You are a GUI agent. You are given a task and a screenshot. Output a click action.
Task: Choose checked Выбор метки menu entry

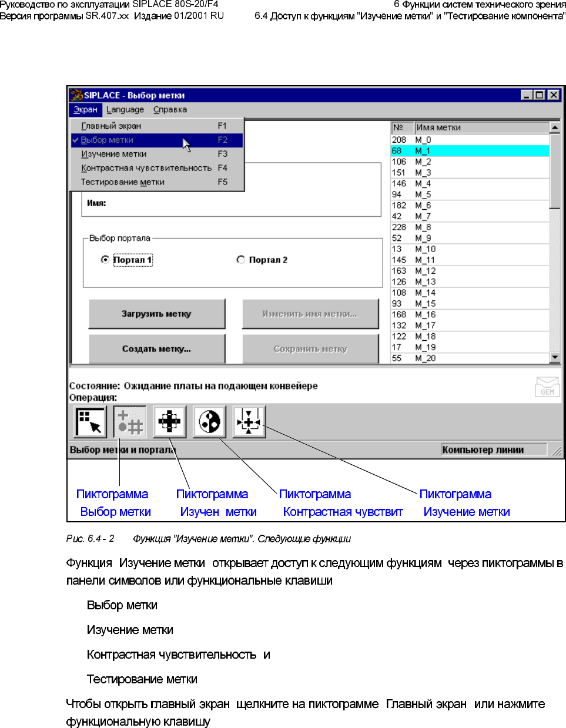click(x=157, y=140)
